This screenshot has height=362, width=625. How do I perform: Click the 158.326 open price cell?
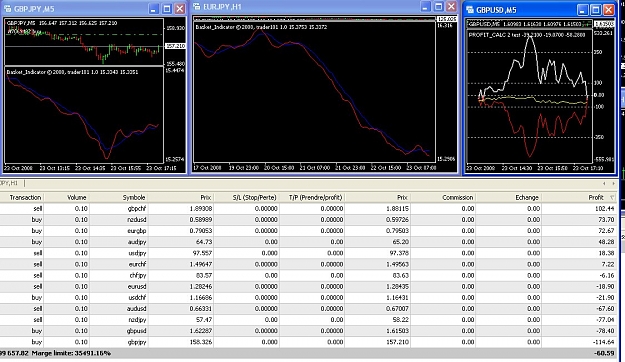click(201, 342)
